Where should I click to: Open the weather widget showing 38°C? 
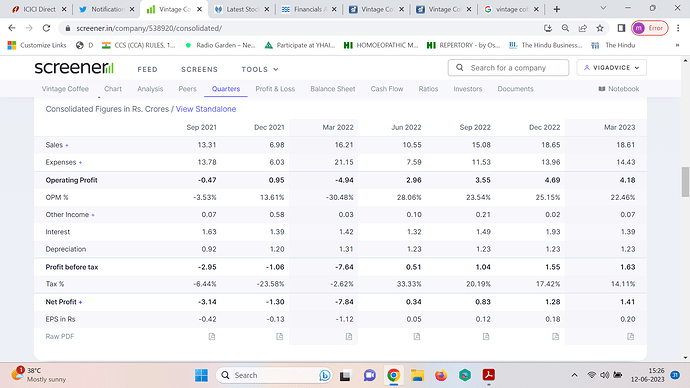pyautogui.click(x=39, y=375)
